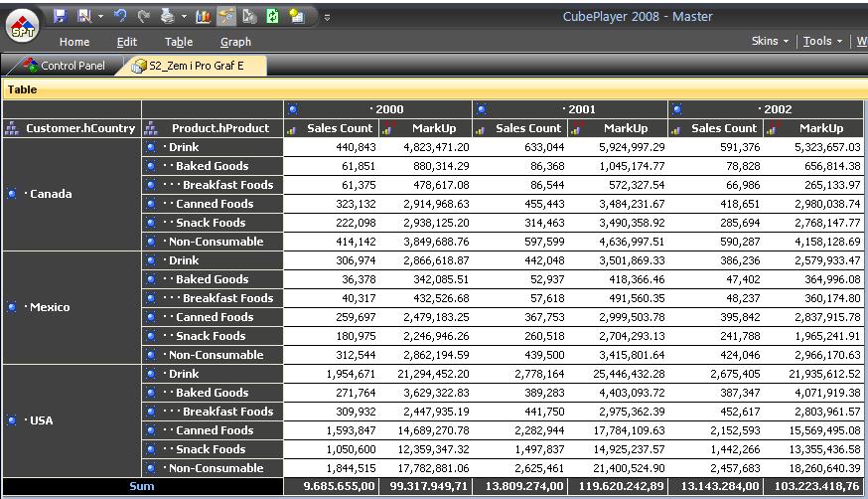Click the Save floppy disk icon
This screenshot has width=868, height=499.
[61, 16]
